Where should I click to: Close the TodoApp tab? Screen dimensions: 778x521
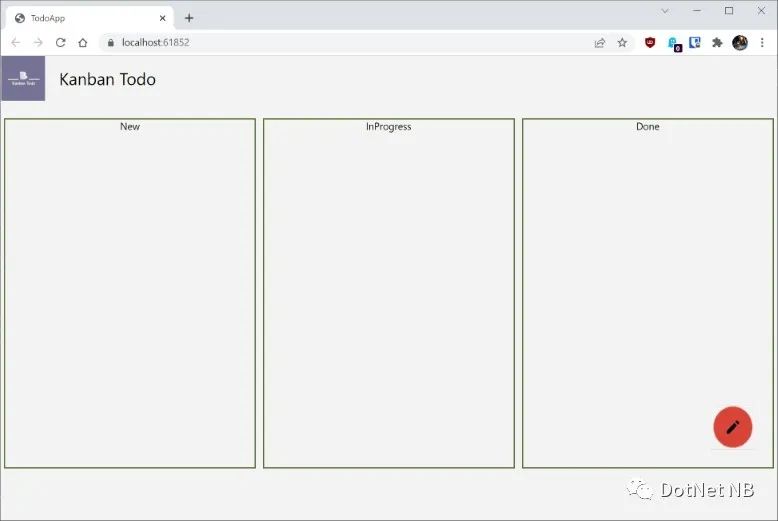click(162, 18)
